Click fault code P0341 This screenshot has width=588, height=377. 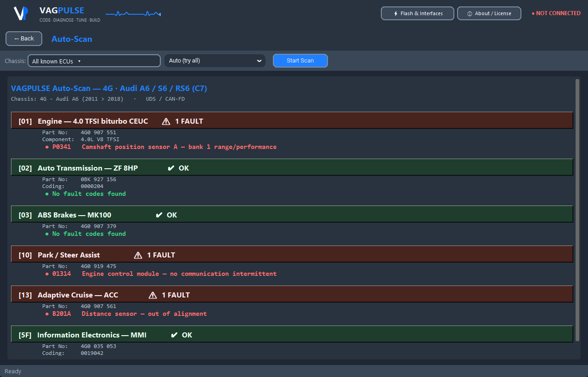pyautogui.click(x=62, y=147)
